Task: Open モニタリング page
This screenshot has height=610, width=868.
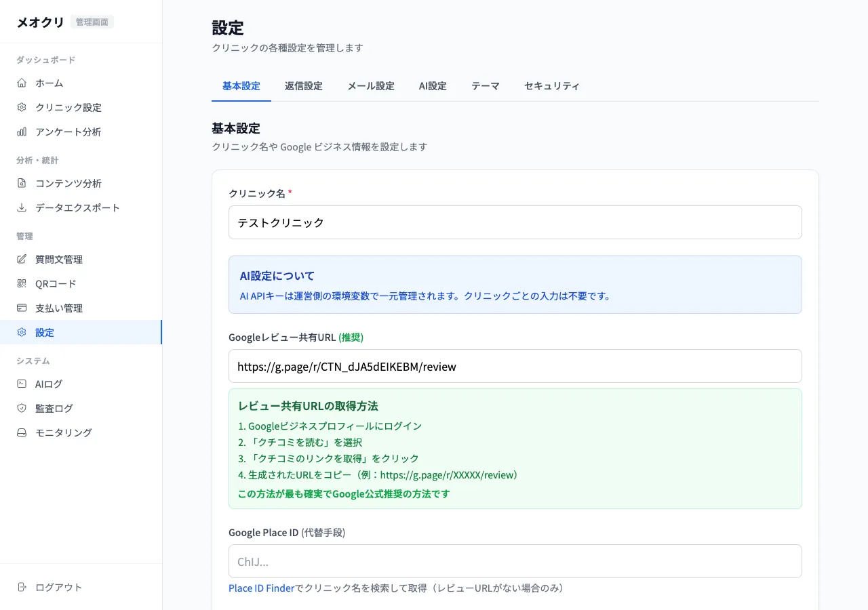Action: pyautogui.click(x=81, y=432)
